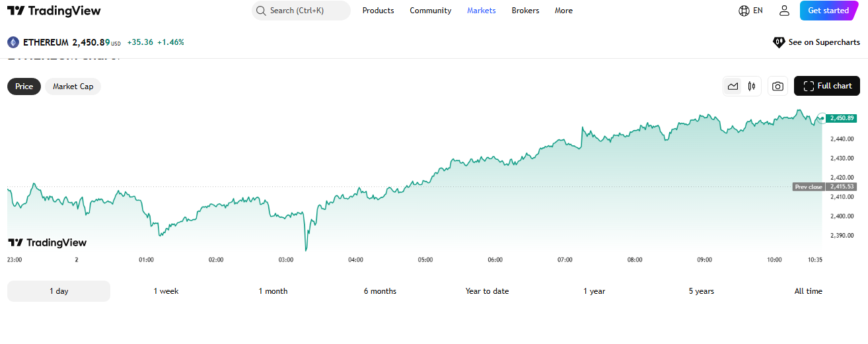Image resolution: width=868 pixels, height=344 pixels.
Task: Select the 1 week time range
Action: click(166, 291)
